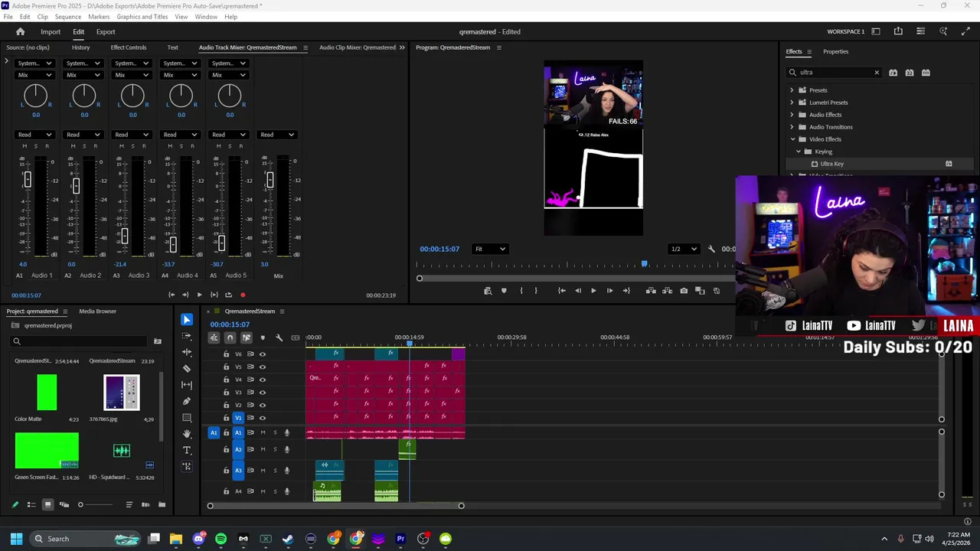Click Lift button in Program monitor
Viewport: 980px width, 551px height.
[651, 291]
